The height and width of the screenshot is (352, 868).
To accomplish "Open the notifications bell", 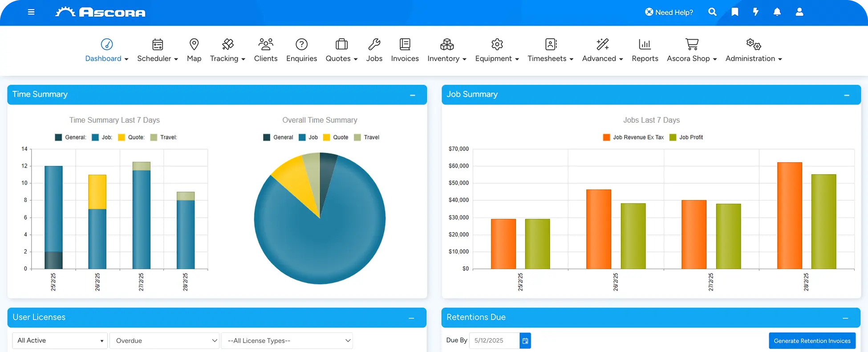I will tap(777, 12).
